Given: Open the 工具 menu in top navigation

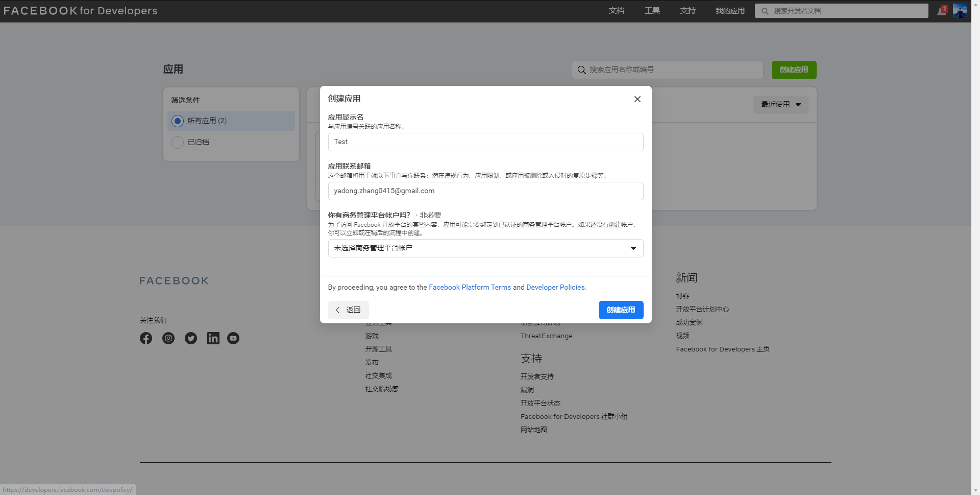Looking at the screenshot, I should pos(652,11).
